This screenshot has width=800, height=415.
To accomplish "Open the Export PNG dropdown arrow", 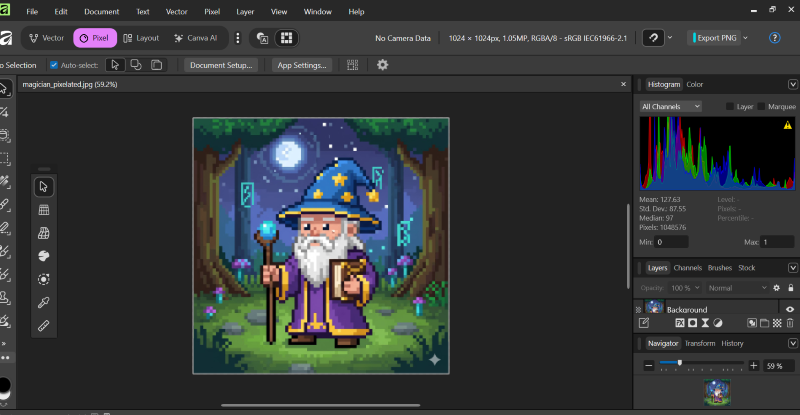I will 746,38.
